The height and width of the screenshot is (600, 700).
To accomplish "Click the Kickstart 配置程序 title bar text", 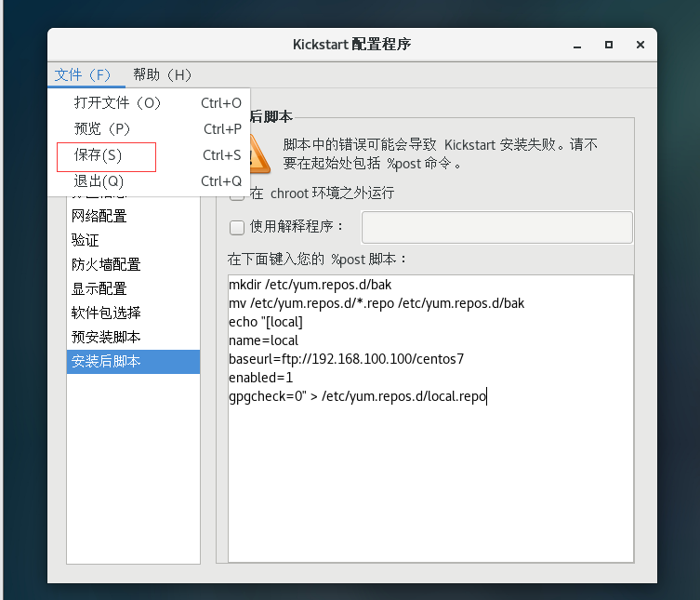I will click(x=351, y=45).
